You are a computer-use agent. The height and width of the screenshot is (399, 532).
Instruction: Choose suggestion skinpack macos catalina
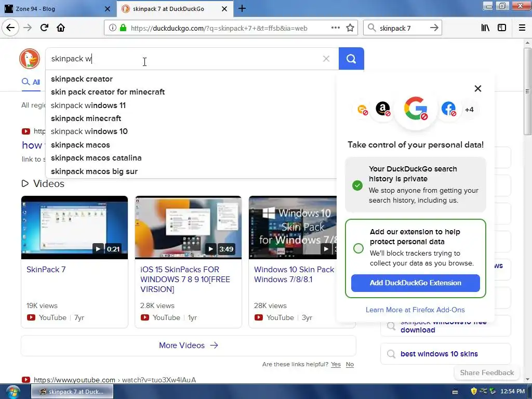point(191,158)
